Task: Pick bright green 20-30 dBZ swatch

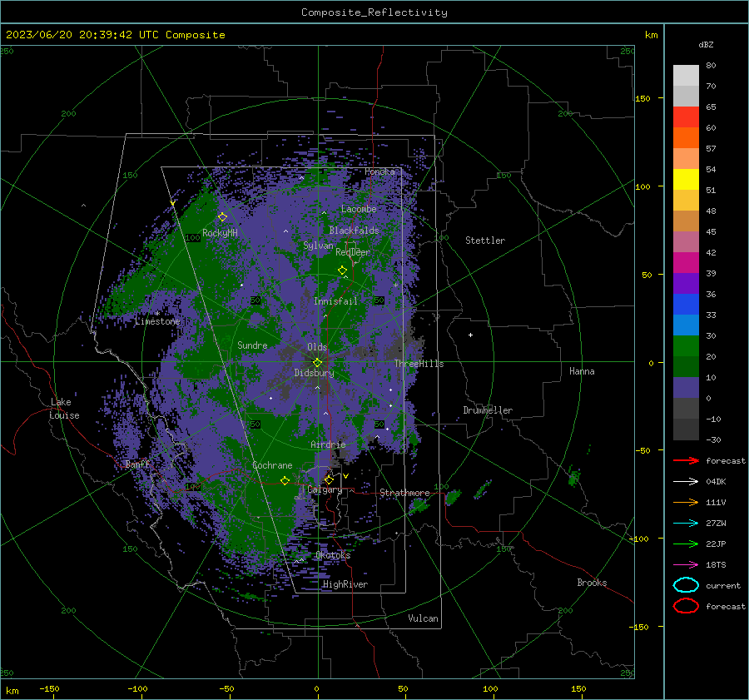Action: pos(686,346)
